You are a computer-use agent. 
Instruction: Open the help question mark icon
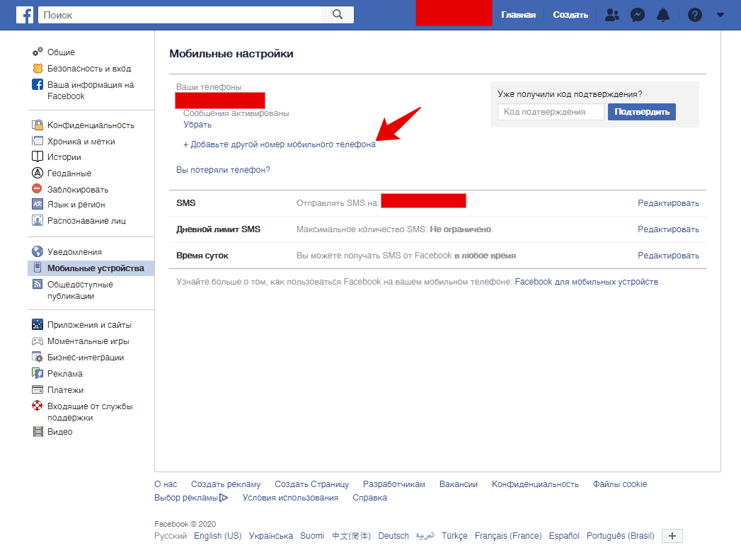click(695, 15)
